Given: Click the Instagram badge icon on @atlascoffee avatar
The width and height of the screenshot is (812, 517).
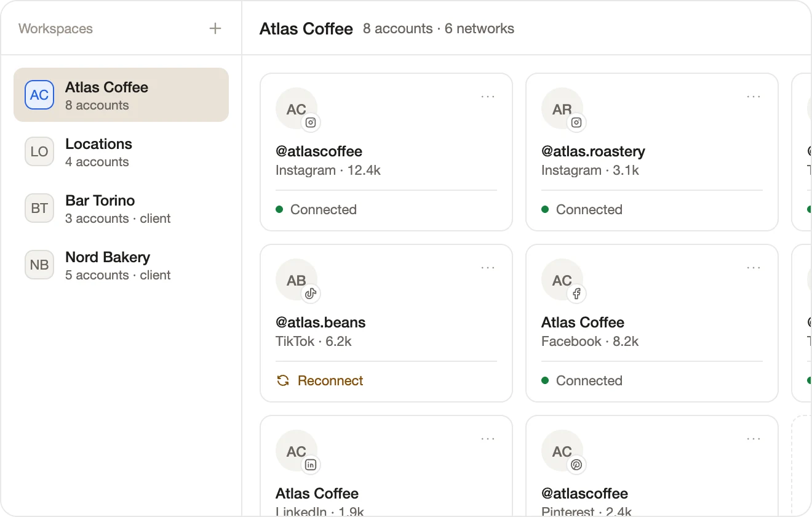Looking at the screenshot, I should click(311, 122).
